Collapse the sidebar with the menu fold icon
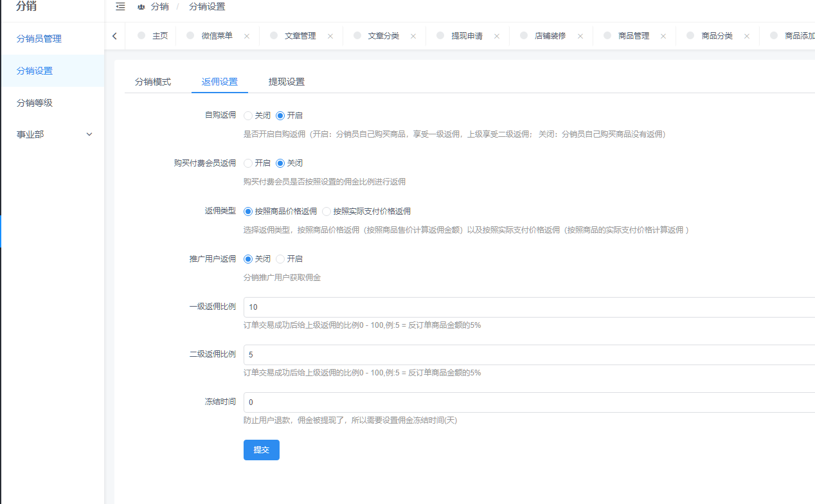The image size is (815, 504). (120, 6)
